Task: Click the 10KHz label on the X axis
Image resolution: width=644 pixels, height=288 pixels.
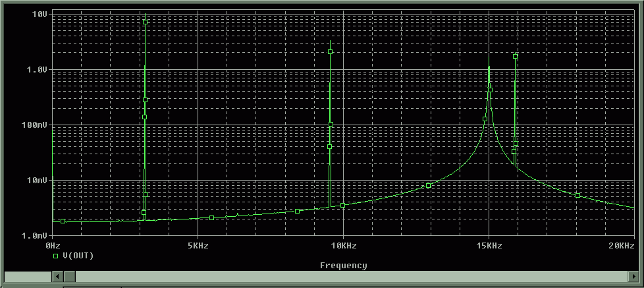Action: point(342,245)
